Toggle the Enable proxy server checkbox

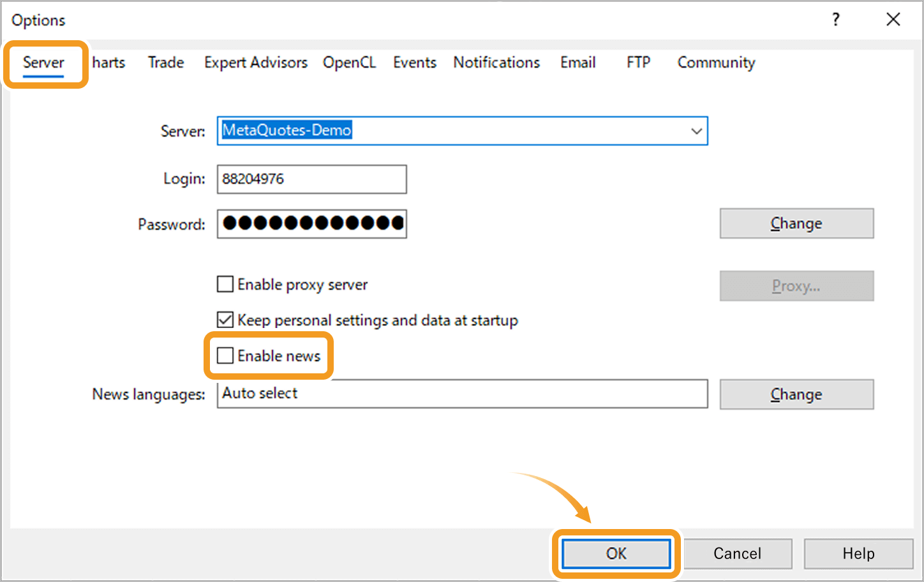(x=225, y=284)
